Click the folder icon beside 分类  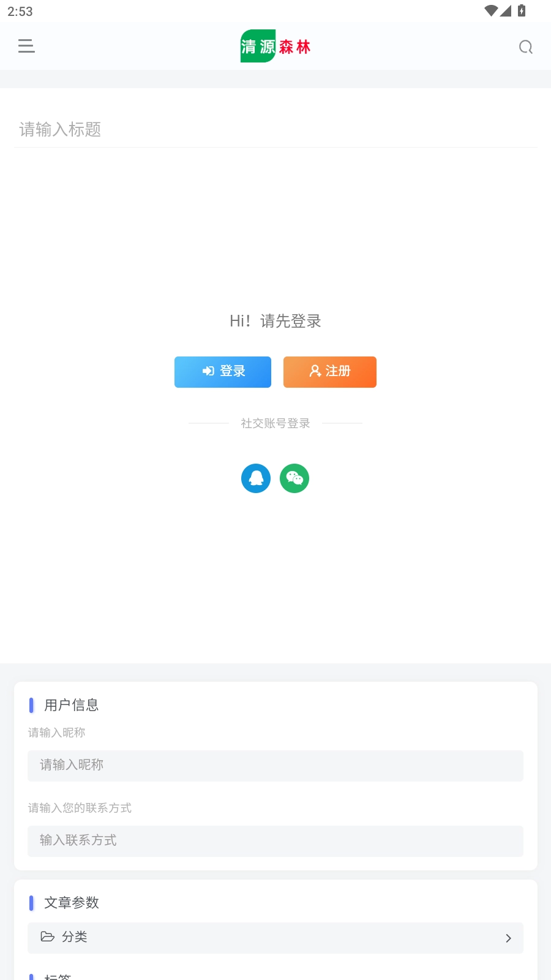[47, 937]
